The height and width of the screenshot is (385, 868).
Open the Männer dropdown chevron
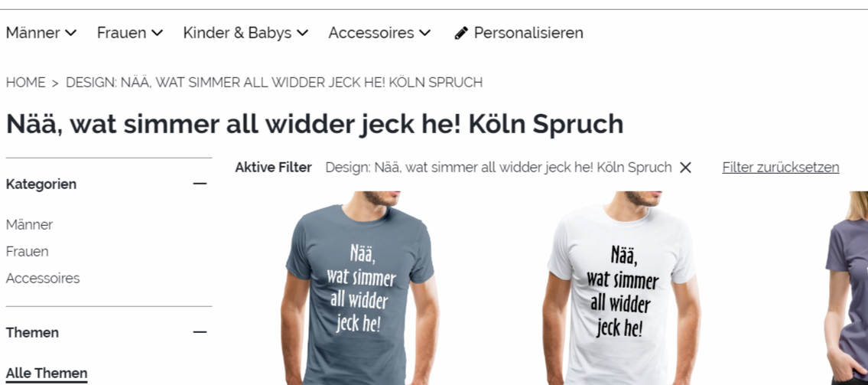point(71,33)
